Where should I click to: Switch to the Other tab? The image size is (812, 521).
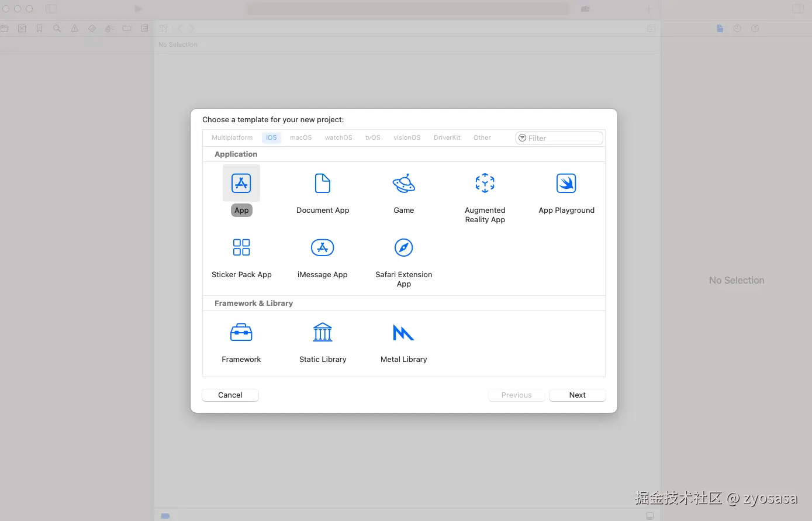click(x=482, y=138)
